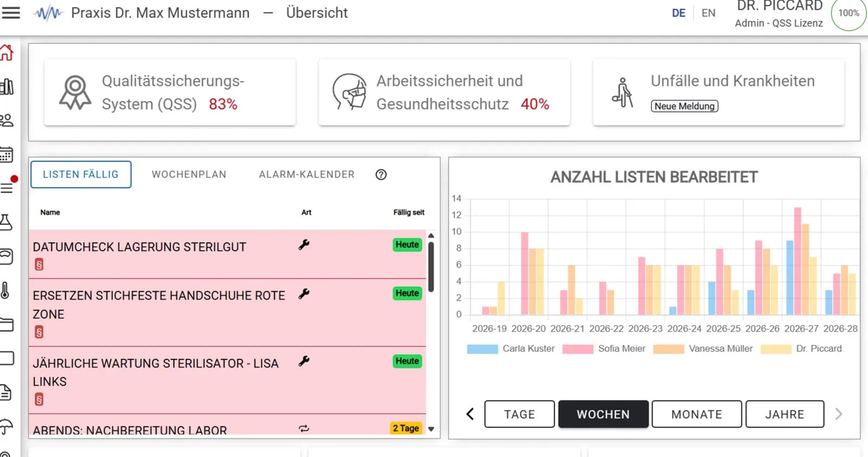Open the Dr. Piccard user profile

tap(779, 14)
